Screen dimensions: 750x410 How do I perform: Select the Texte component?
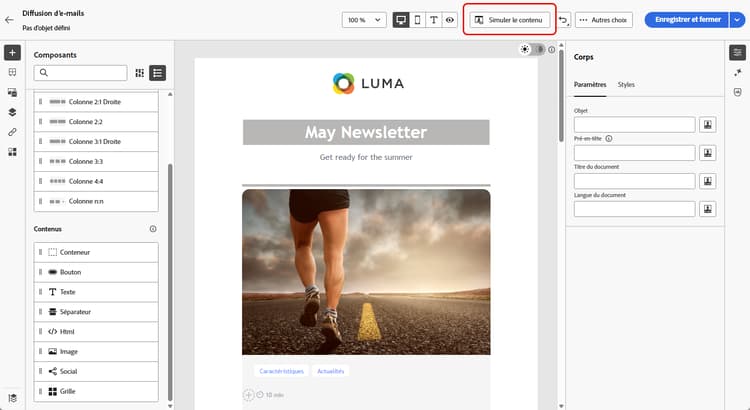click(x=96, y=292)
